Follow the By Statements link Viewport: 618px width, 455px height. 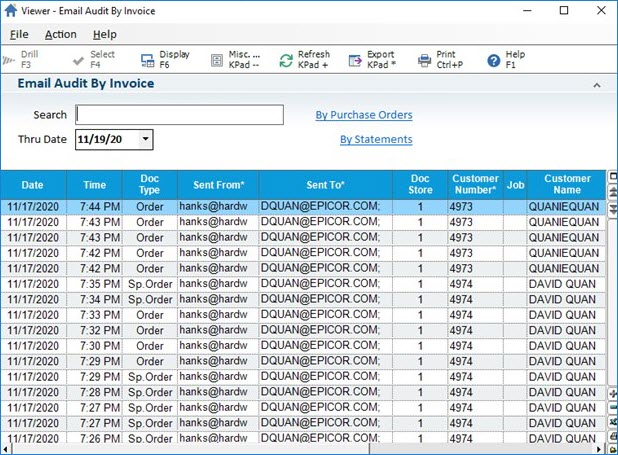(x=376, y=140)
